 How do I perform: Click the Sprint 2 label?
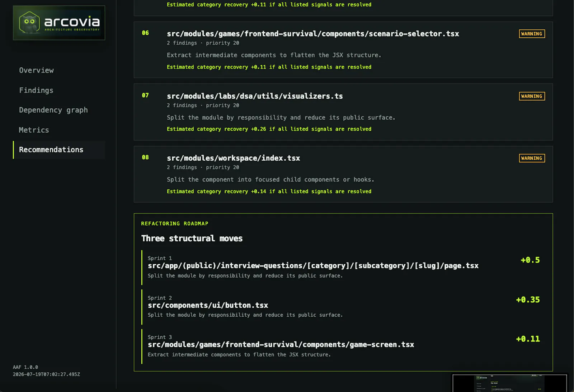click(160, 298)
